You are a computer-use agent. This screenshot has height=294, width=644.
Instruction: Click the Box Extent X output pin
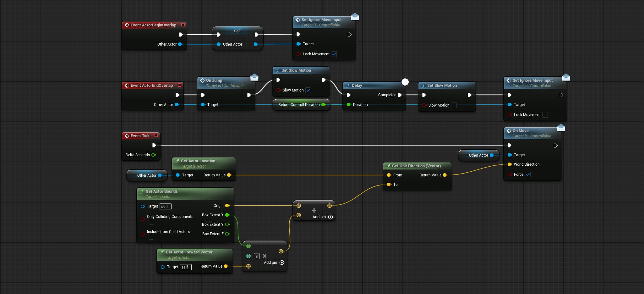click(227, 215)
